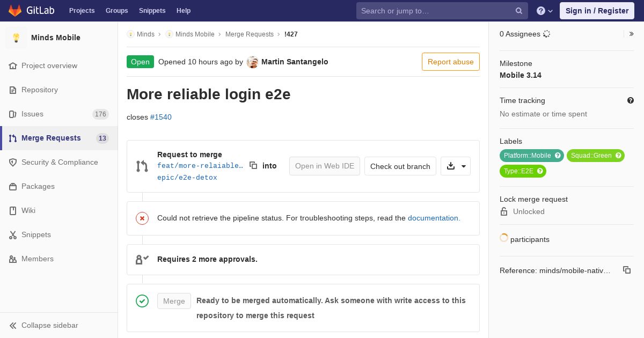Click the merge requests count badge 13
This screenshot has height=338, width=644.
pyautogui.click(x=103, y=138)
